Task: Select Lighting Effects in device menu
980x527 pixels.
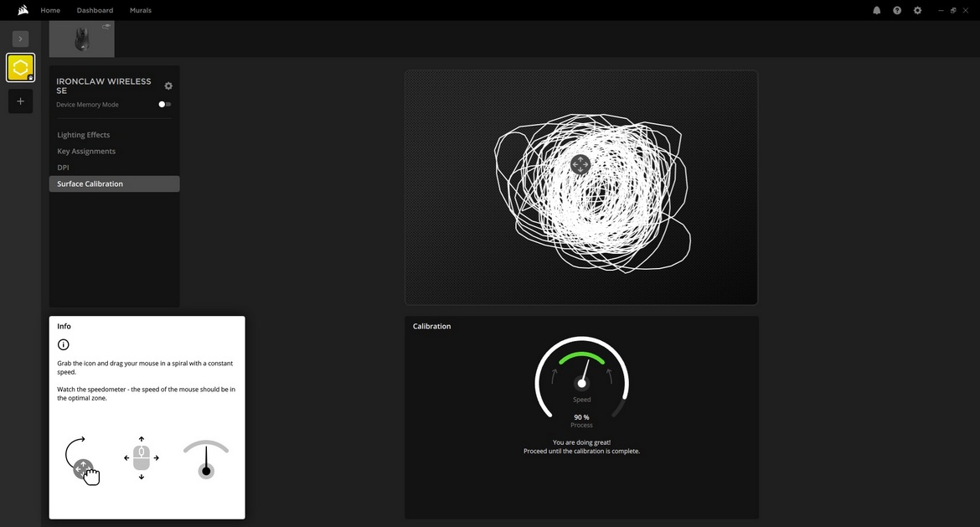Action: 83,135
